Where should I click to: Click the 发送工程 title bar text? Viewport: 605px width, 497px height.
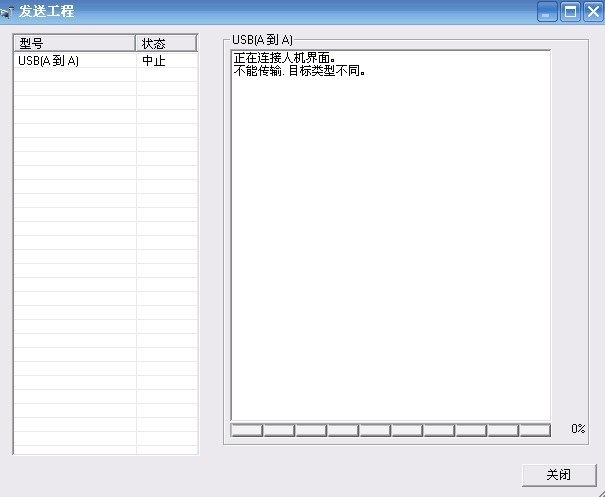46,12
